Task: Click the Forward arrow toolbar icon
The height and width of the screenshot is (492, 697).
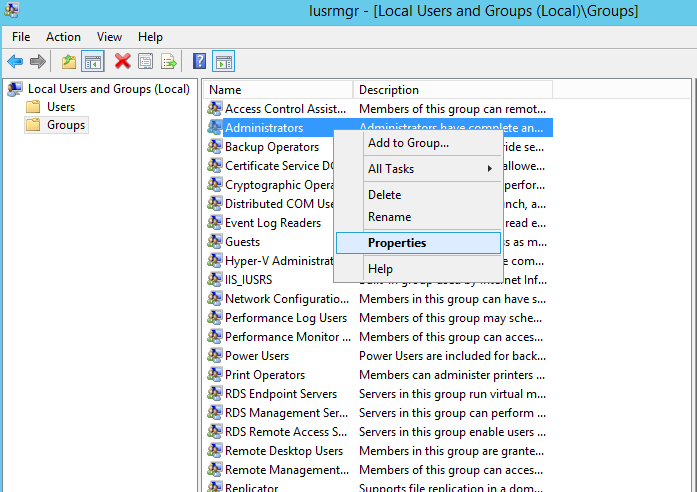Action: pyautogui.click(x=38, y=61)
